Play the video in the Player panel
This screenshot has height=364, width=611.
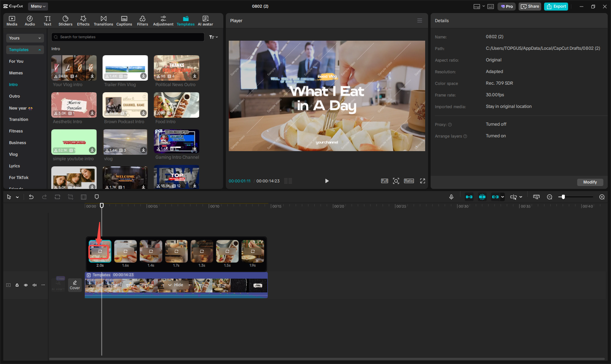pos(327,181)
